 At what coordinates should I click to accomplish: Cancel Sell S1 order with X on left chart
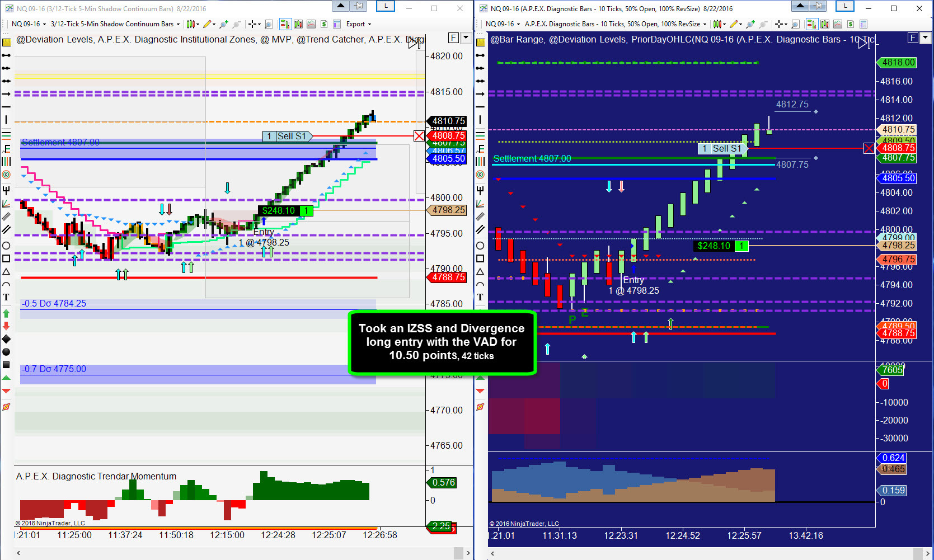419,136
